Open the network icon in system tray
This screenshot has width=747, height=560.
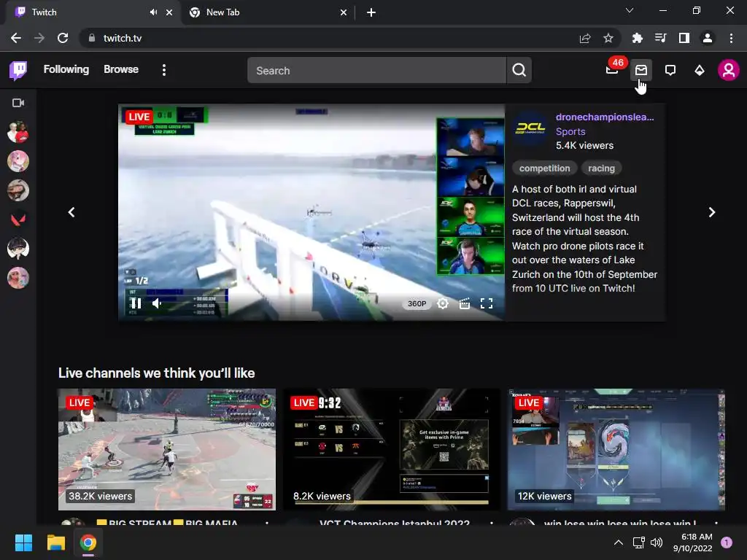tap(638, 542)
